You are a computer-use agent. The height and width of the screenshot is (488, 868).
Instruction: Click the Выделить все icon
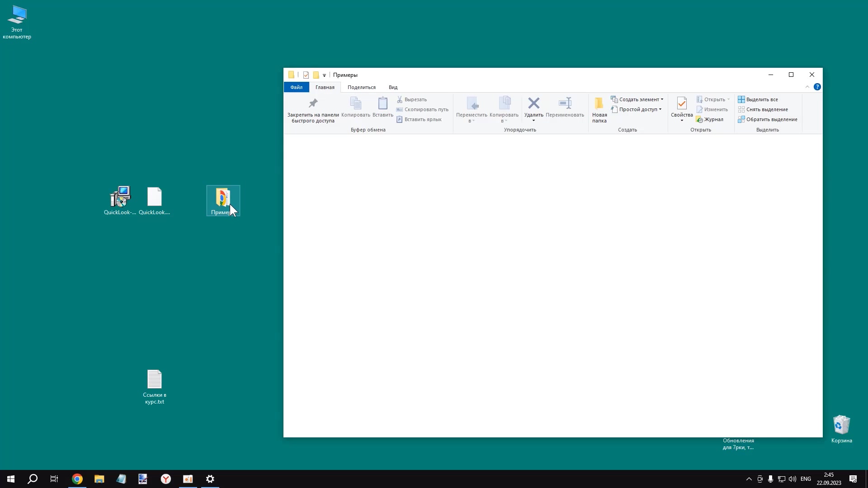(741, 99)
